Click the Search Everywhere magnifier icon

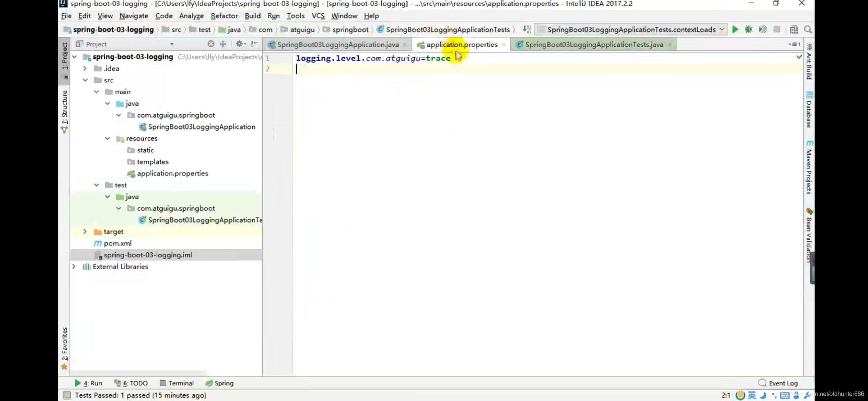tap(808, 29)
